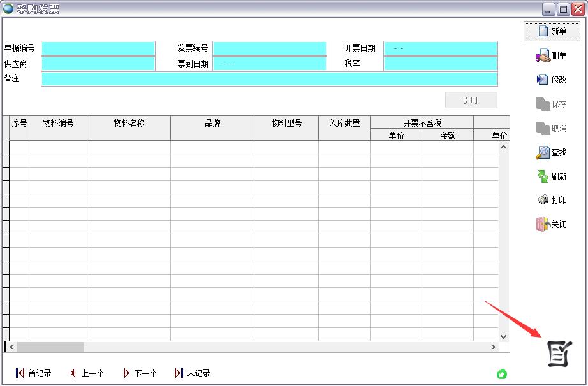Jump to last record 末记录

tap(193, 373)
